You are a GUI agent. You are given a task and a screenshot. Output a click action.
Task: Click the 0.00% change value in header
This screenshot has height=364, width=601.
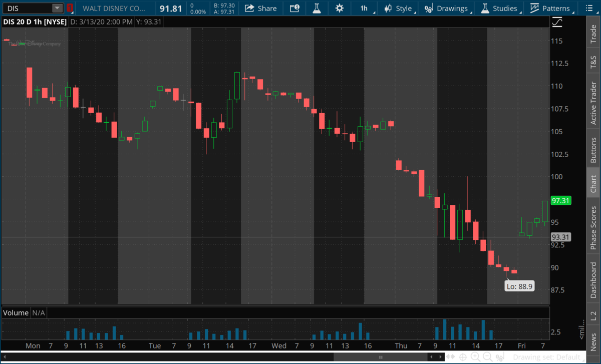coord(198,12)
